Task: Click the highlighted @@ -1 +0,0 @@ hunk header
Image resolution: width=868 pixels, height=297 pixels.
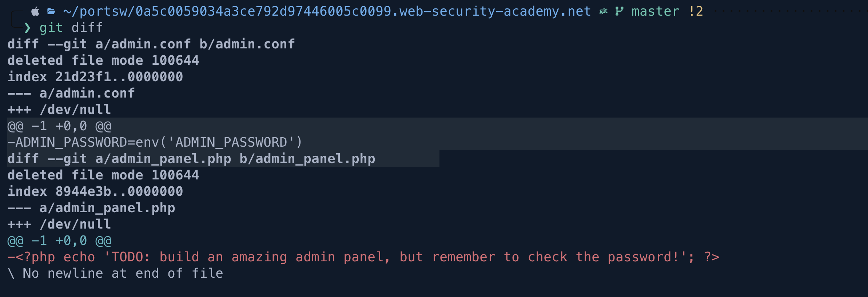Action: coord(59,126)
